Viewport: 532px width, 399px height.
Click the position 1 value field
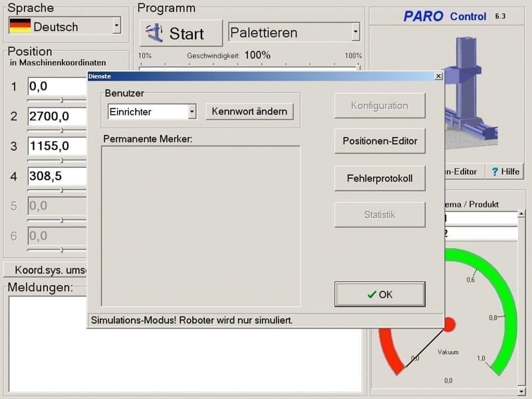(x=57, y=86)
